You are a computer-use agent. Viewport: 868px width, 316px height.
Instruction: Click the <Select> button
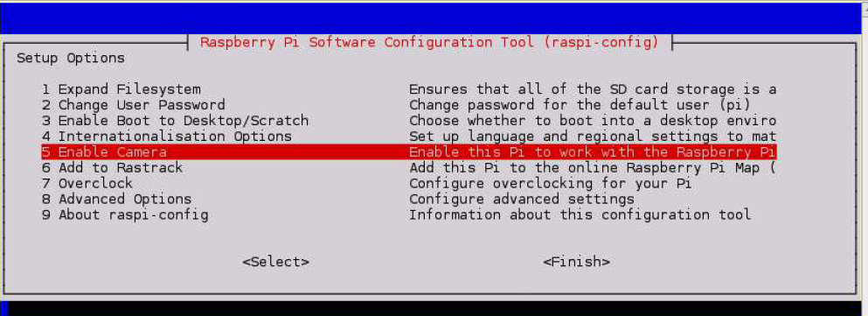click(275, 262)
